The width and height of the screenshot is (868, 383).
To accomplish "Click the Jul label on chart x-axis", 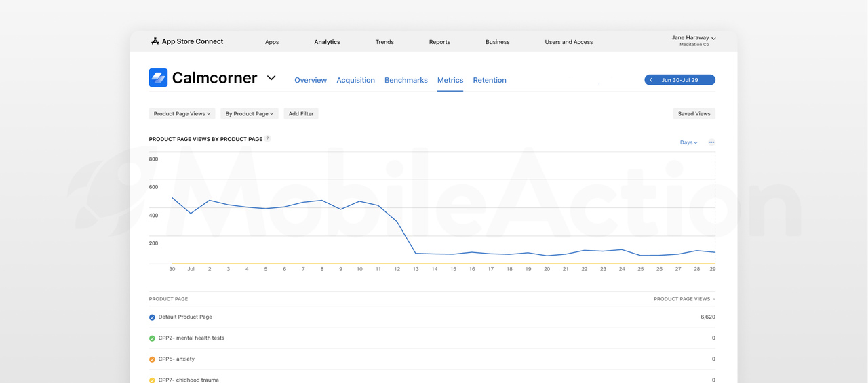I will (x=191, y=269).
